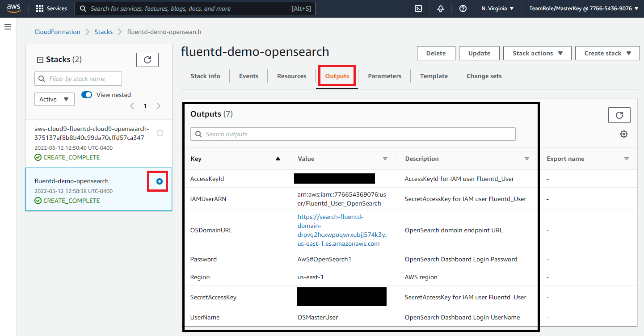Click the Delete stack button

click(x=436, y=53)
